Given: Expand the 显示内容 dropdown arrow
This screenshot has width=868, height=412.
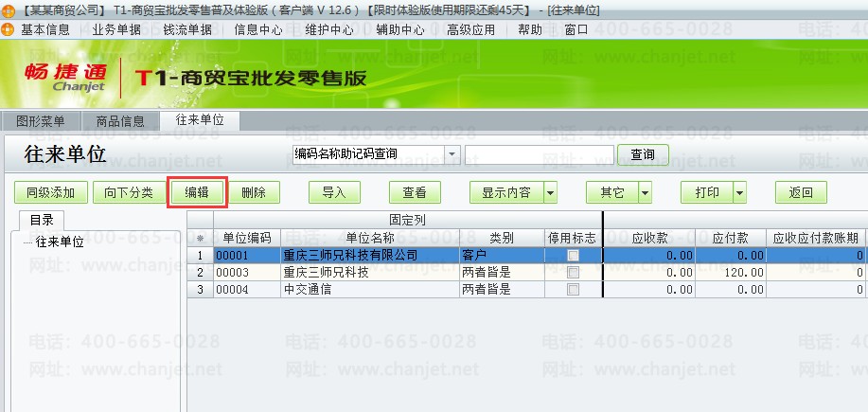Looking at the screenshot, I should point(550,192).
